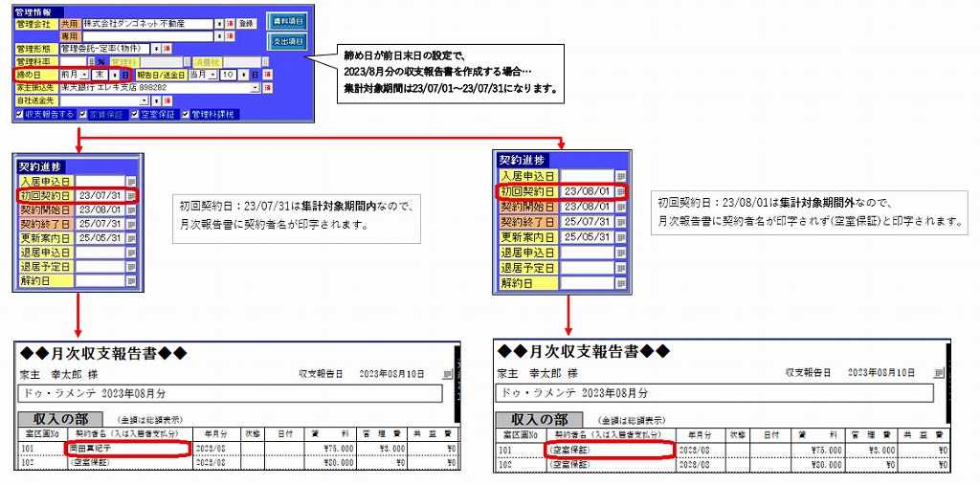Open the 自社送金先 dropdown list
980x485 pixels.
click(145, 99)
